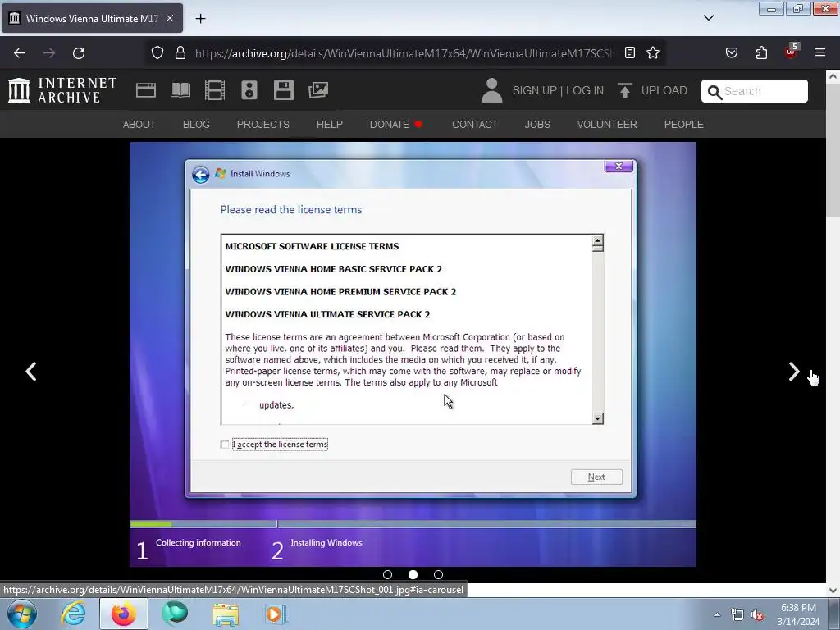This screenshot has height=630, width=840.
Task: Close the Windows Vienna Ultimate tab
Action: (169, 18)
